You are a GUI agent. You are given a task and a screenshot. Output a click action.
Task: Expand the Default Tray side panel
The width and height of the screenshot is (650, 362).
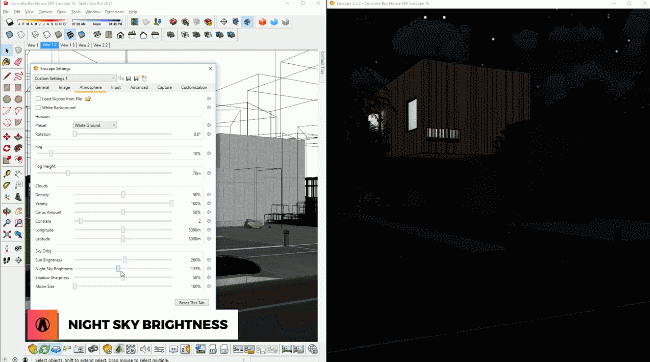coord(322,63)
